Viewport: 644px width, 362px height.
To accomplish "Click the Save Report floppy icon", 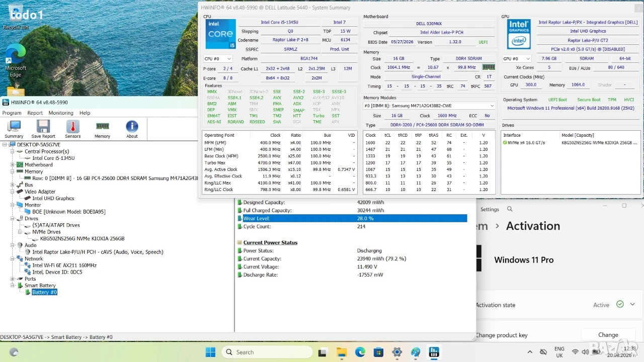I will point(43,129).
